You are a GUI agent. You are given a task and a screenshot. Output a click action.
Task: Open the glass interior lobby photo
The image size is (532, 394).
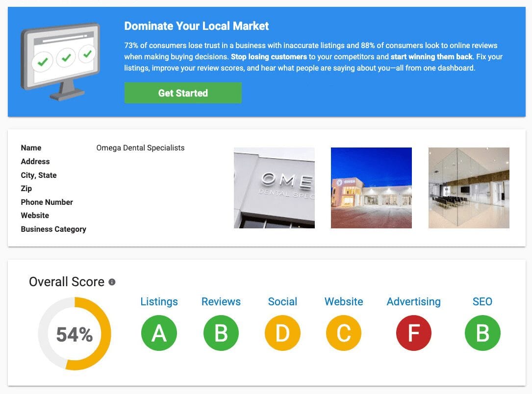coord(469,188)
